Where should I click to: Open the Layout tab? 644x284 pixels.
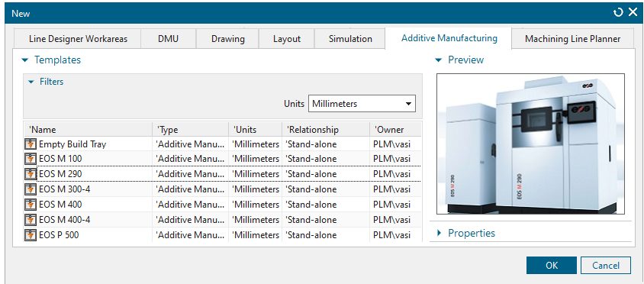point(287,39)
